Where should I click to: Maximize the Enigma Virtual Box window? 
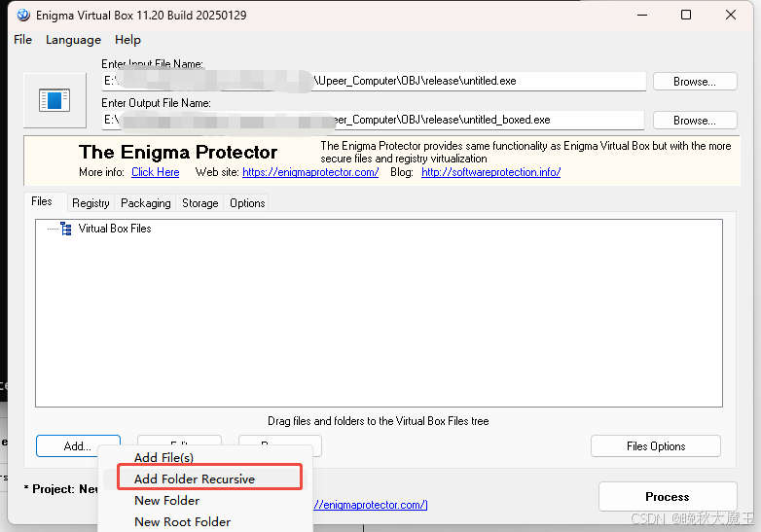tap(686, 15)
